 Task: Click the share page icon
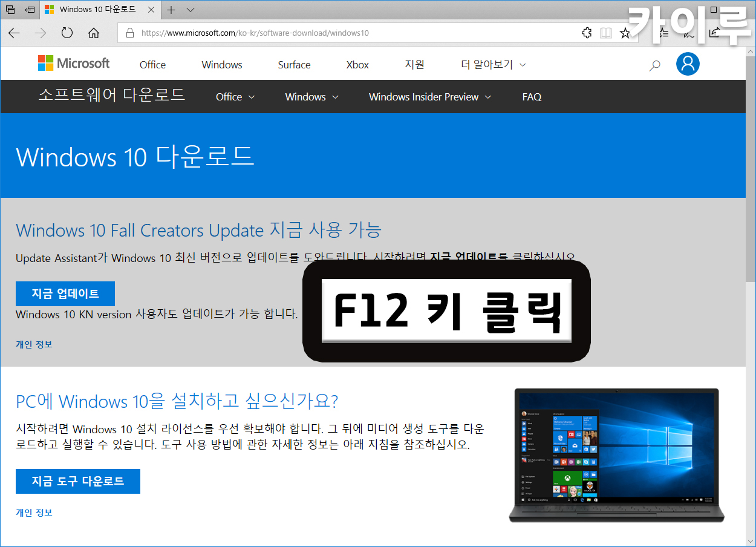[715, 33]
